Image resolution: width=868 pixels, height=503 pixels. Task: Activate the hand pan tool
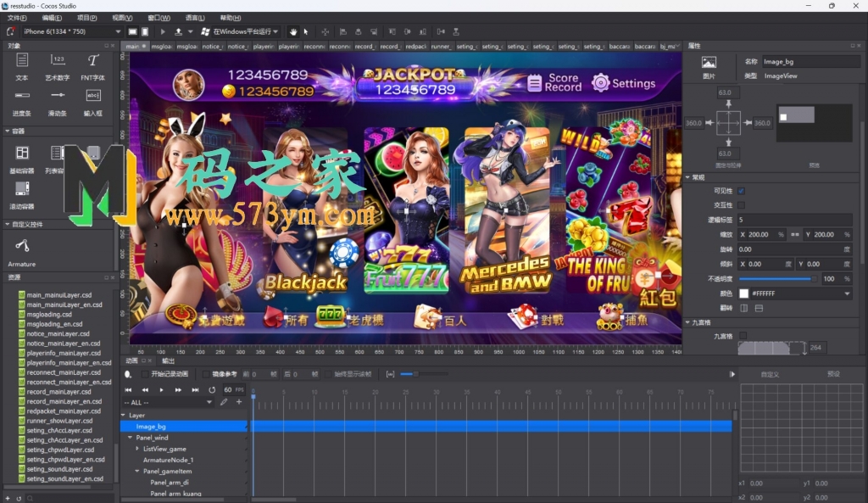pyautogui.click(x=292, y=31)
